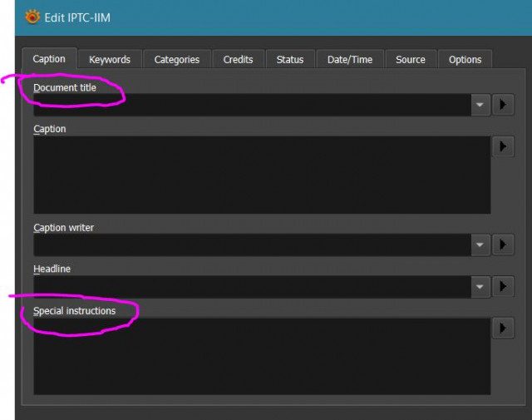Click the 'Headline' label

(52, 269)
